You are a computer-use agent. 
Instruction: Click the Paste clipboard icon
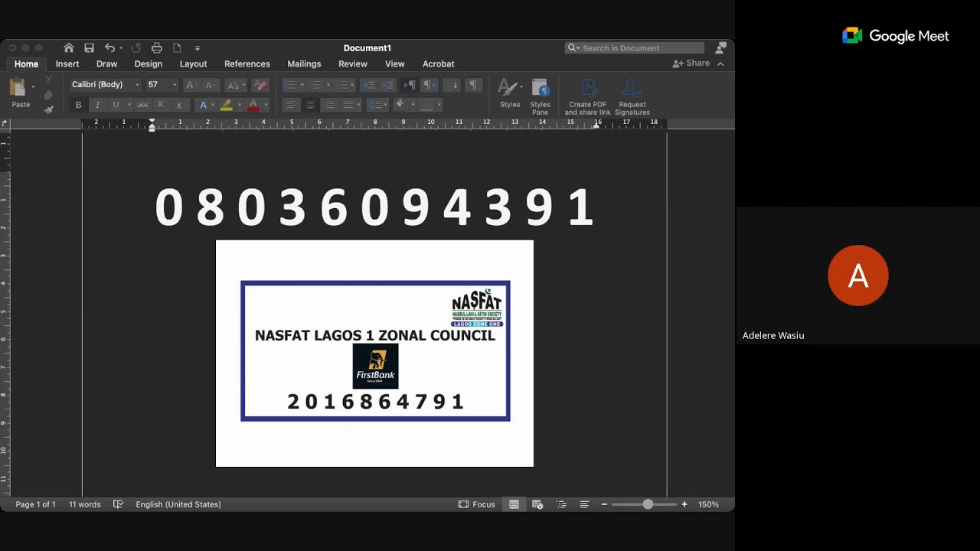click(x=18, y=86)
